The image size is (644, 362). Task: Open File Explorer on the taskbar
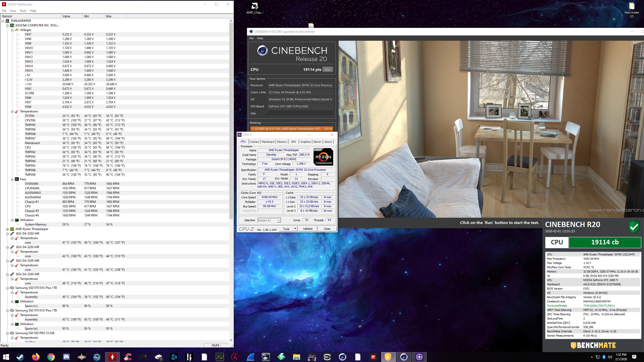297,357
